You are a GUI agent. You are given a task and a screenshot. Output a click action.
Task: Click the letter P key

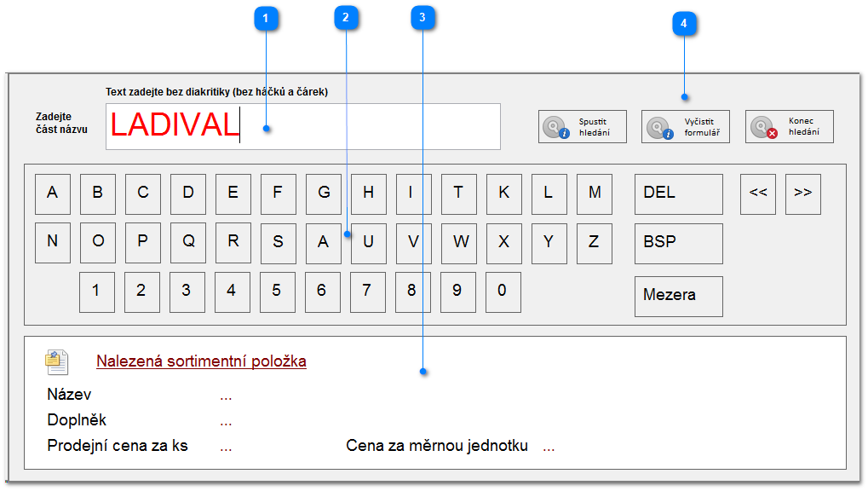(x=143, y=243)
